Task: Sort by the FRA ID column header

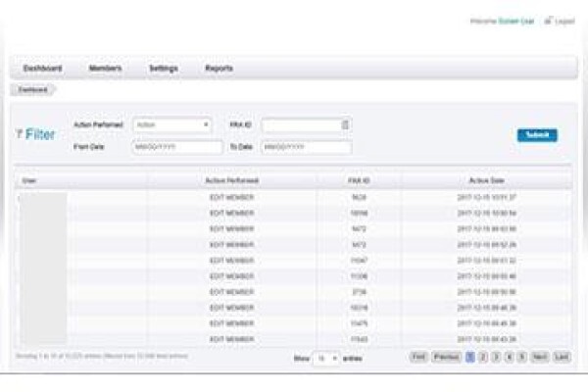Action: [359, 180]
